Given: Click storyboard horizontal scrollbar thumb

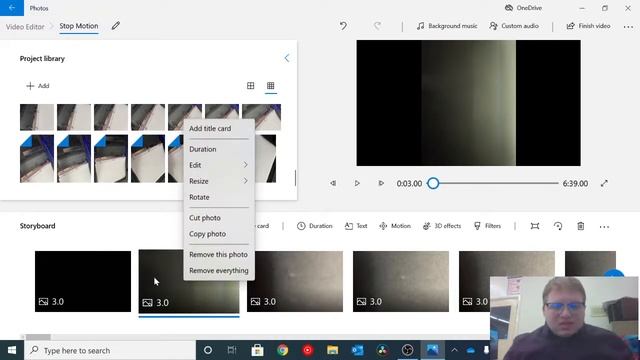Looking at the screenshot, I should pyautogui.click(x=38, y=337).
